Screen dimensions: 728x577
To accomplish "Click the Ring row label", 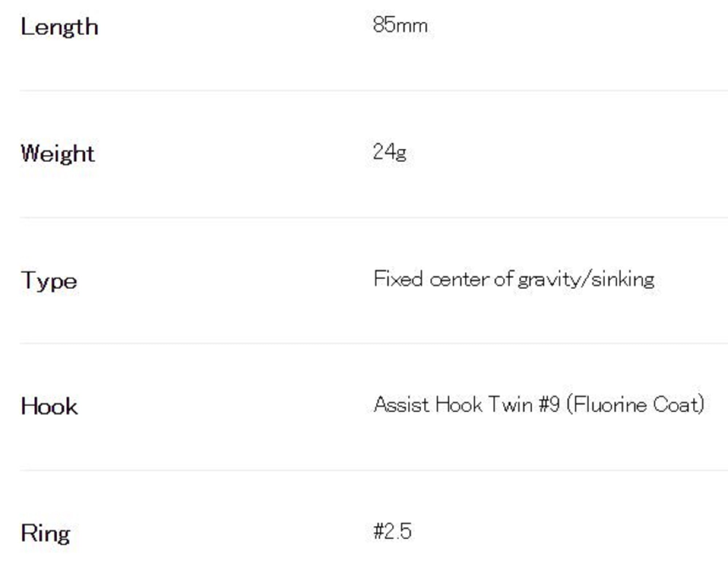I will coord(45,533).
